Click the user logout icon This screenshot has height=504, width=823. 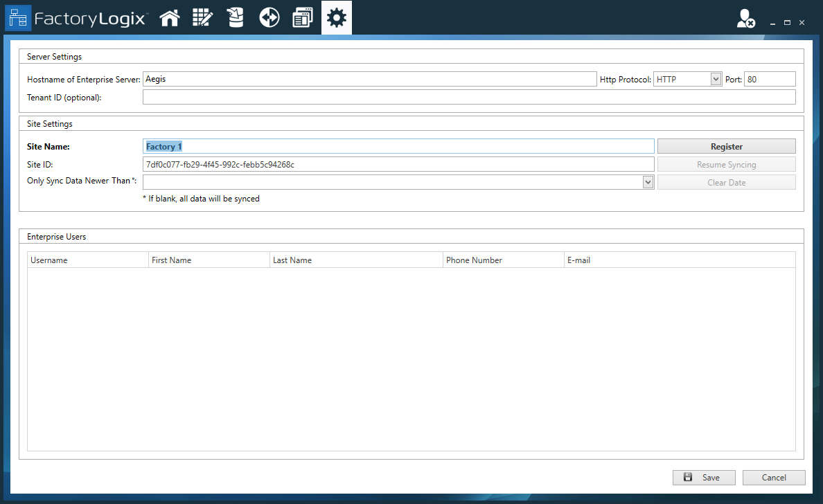pos(745,19)
